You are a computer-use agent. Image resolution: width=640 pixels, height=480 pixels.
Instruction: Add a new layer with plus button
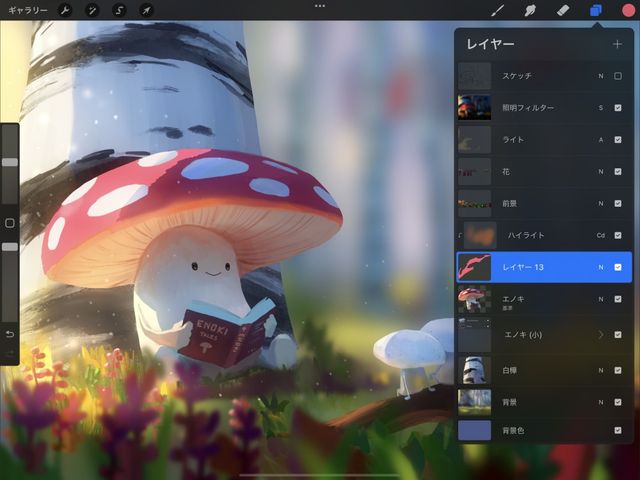point(617,44)
